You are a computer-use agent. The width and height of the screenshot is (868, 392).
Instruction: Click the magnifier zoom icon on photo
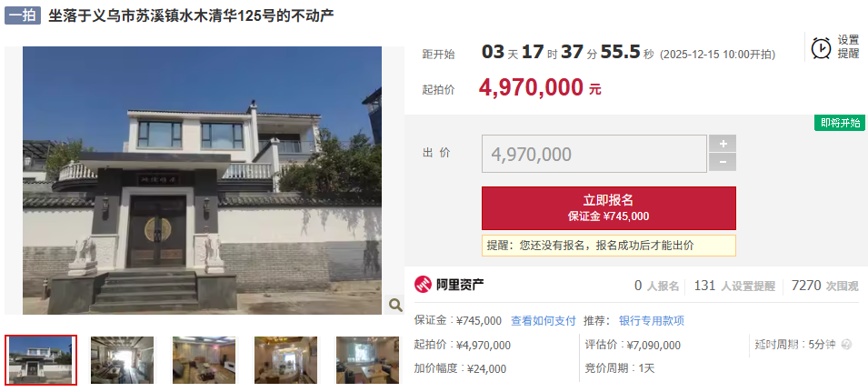pyautogui.click(x=395, y=305)
